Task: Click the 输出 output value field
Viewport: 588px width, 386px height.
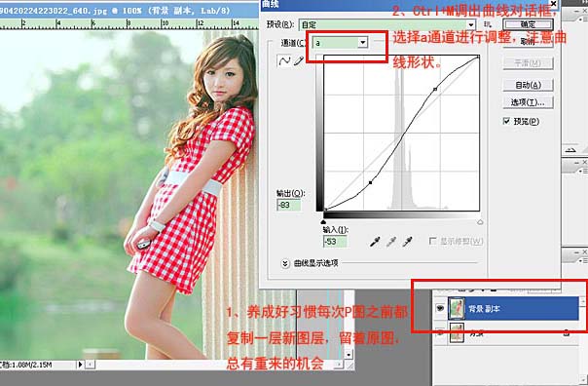Action: [x=289, y=205]
